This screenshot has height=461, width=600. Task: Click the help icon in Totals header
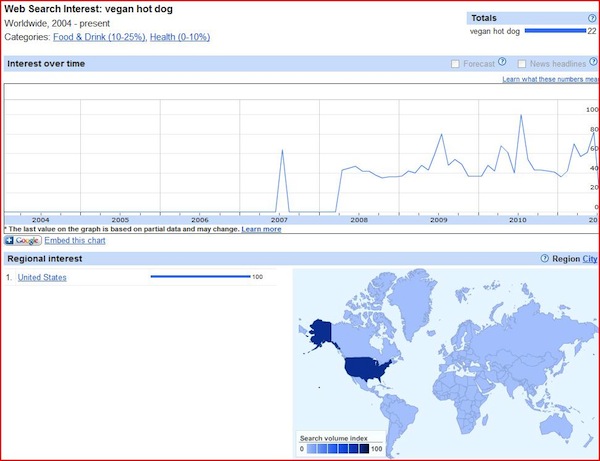pos(592,18)
